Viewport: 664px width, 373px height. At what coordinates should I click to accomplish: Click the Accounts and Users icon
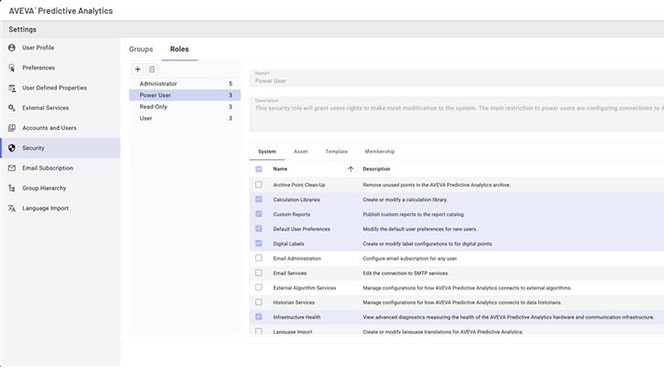pyautogui.click(x=12, y=128)
